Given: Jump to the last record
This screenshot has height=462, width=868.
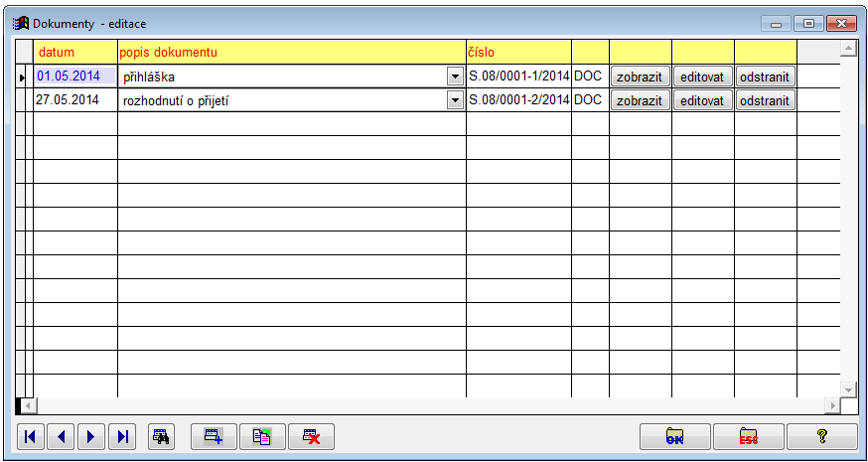Looking at the screenshot, I should [x=122, y=437].
